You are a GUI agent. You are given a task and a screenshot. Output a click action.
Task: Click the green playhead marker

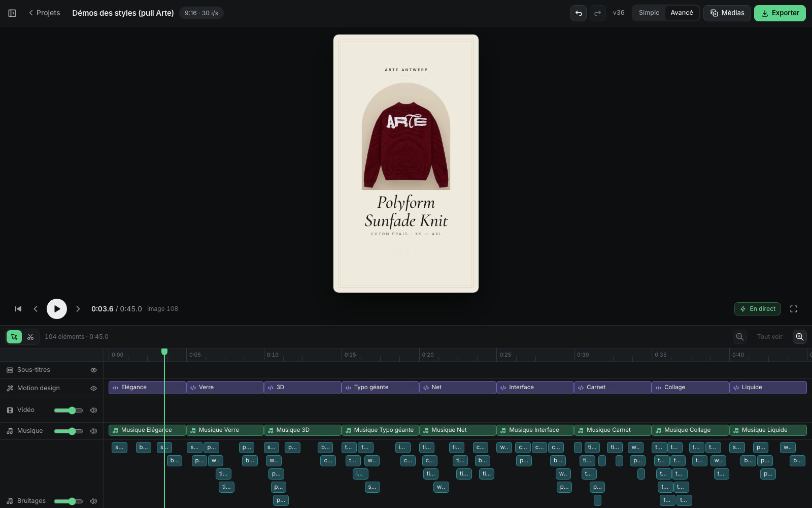coord(164,352)
